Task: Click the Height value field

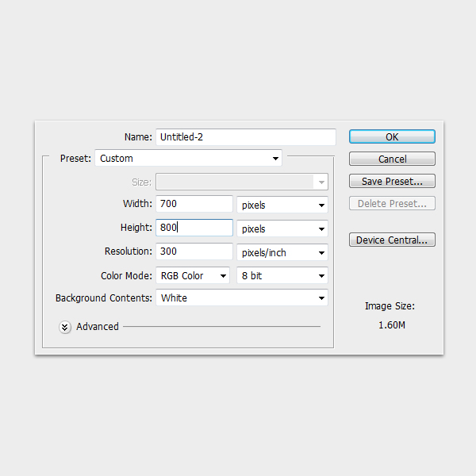Action: [x=194, y=228]
